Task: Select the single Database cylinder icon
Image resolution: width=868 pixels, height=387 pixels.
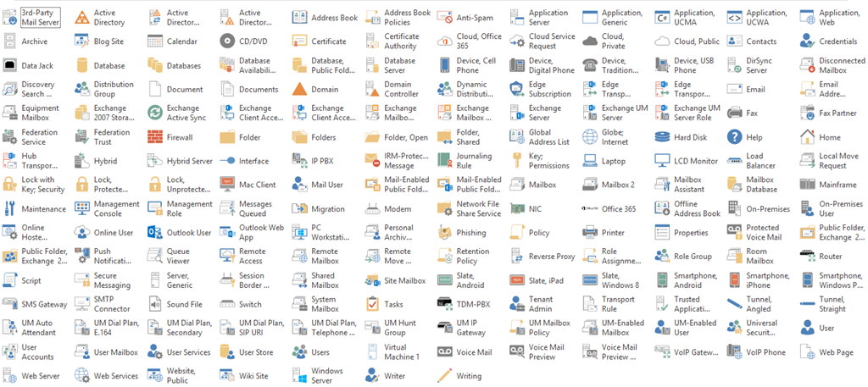Action: (x=82, y=65)
